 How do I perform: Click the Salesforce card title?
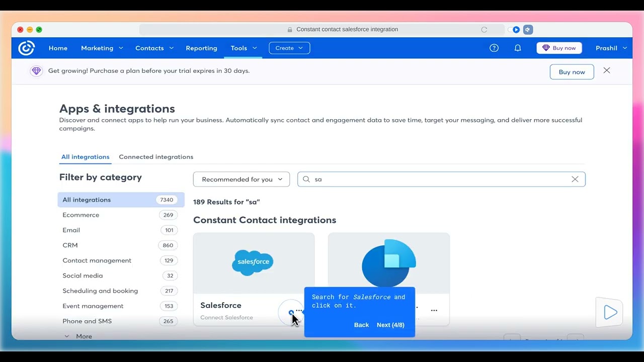click(221, 305)
